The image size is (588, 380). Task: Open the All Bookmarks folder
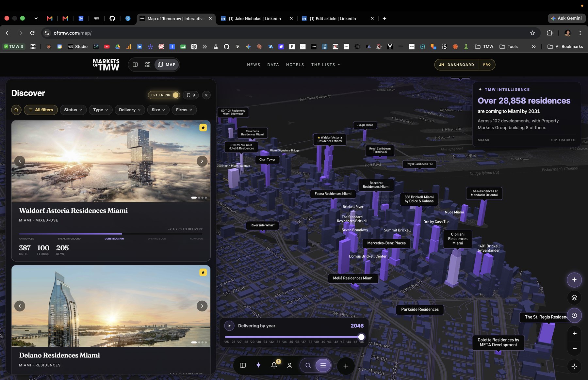[x=565, y=47]
